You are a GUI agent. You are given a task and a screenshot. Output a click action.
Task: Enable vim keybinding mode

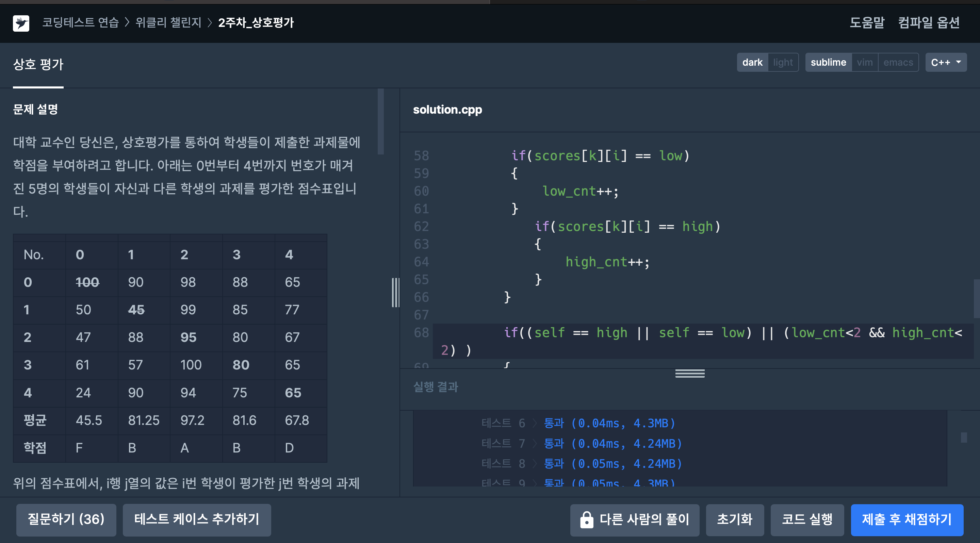tap(864, 62)
